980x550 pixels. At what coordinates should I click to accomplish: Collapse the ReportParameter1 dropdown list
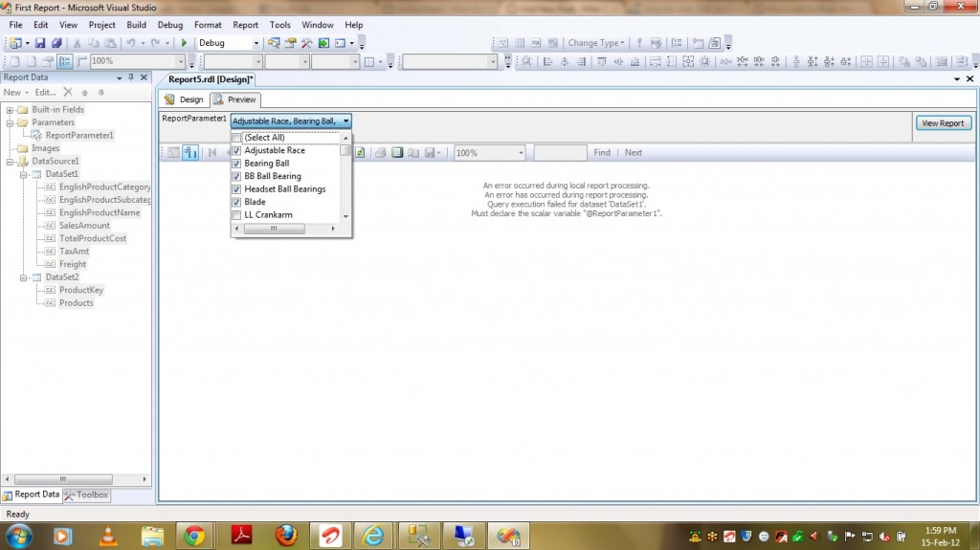345,121
